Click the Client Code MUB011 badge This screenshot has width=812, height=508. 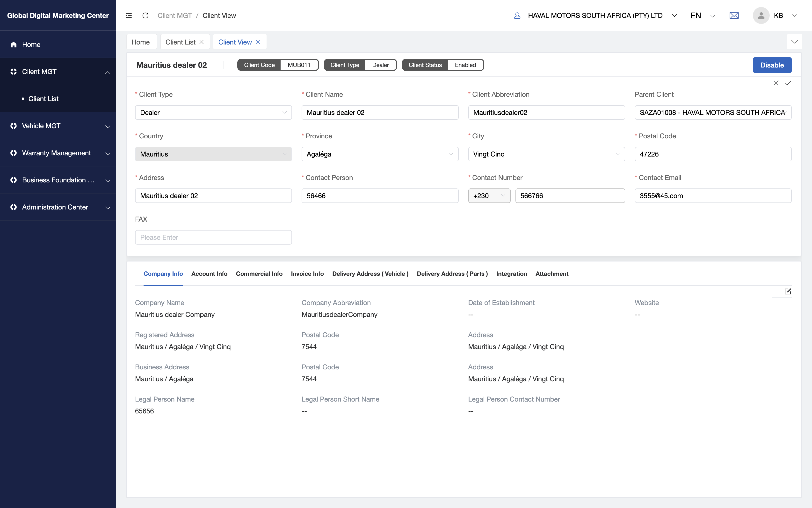pos(278,65)
